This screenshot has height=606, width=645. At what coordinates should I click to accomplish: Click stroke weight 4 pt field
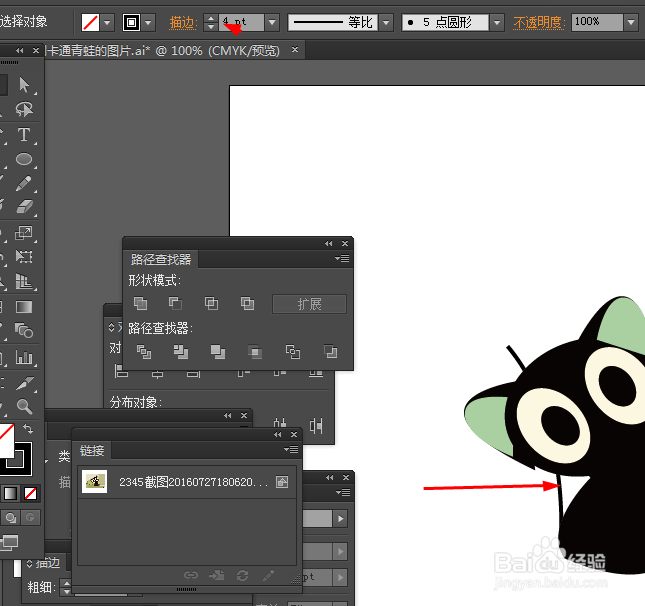pyautogui.click(x=241, y=23)
